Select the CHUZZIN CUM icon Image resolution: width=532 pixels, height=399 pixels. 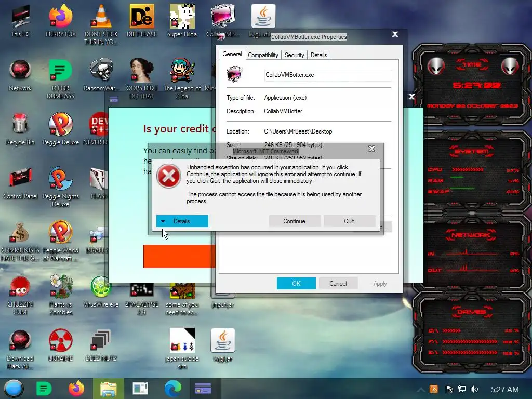click(x=20, y=295)
